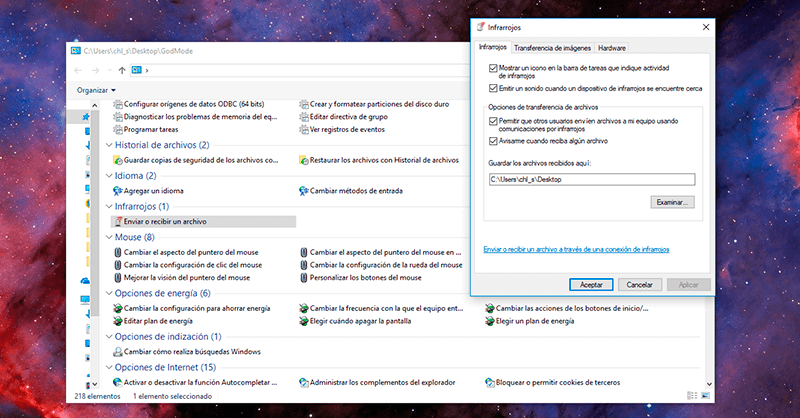This screenshot has width=800, height=418.
Task: Collapse the 'Infrarrojos (1)' group
Action: (x=109, y=206)
